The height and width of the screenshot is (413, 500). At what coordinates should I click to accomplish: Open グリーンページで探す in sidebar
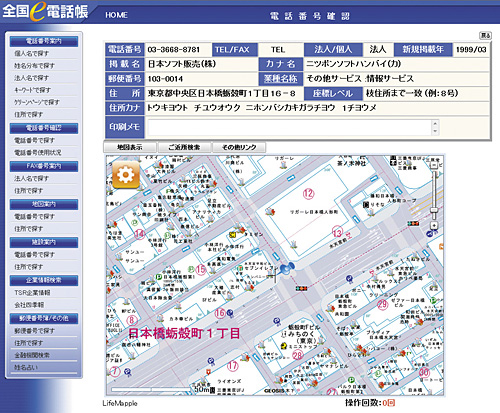tap(37, 102)
